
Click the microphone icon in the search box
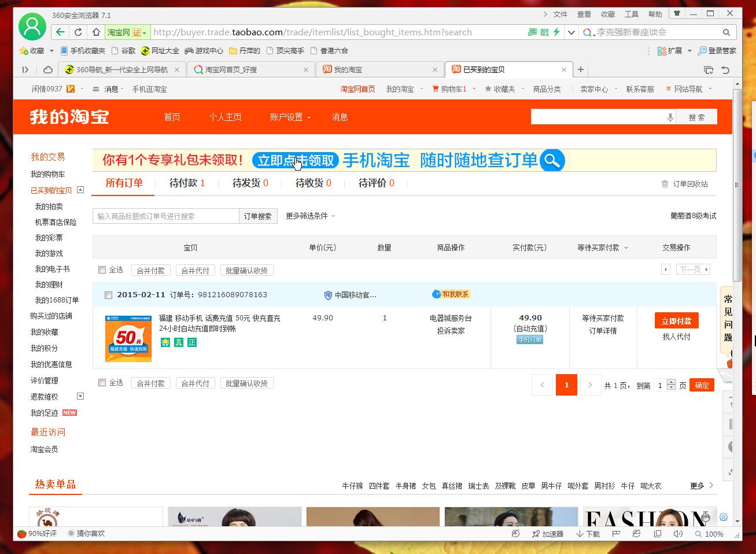click(670, 116)
